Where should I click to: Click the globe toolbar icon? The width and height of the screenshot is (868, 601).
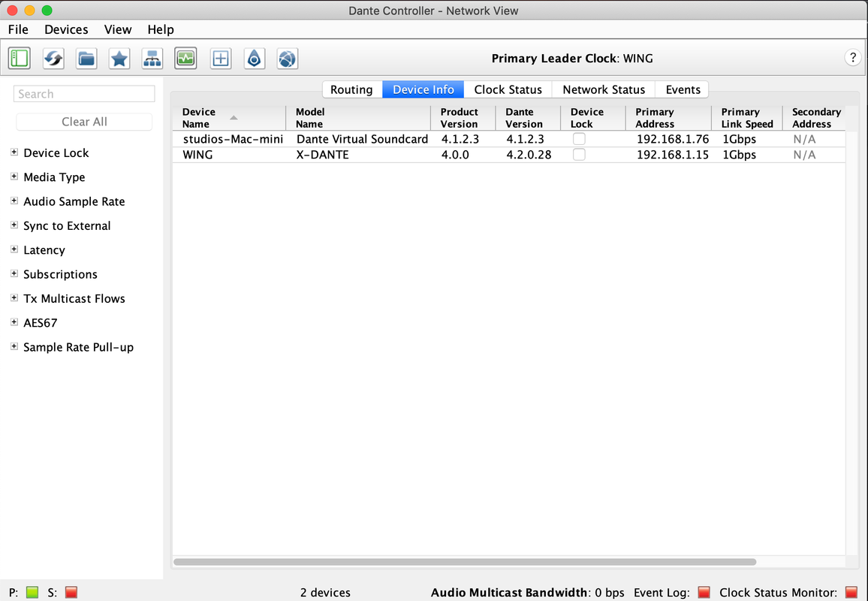pos(288,58)
